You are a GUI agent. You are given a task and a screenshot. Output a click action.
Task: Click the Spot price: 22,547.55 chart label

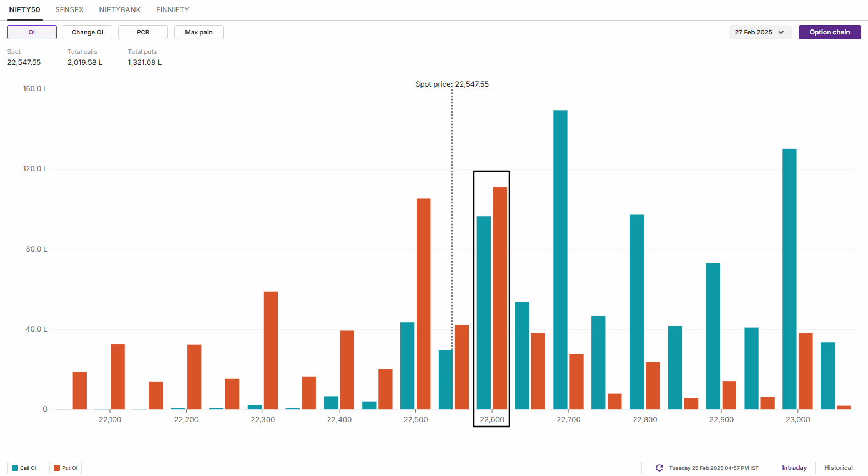coord(452,84)
